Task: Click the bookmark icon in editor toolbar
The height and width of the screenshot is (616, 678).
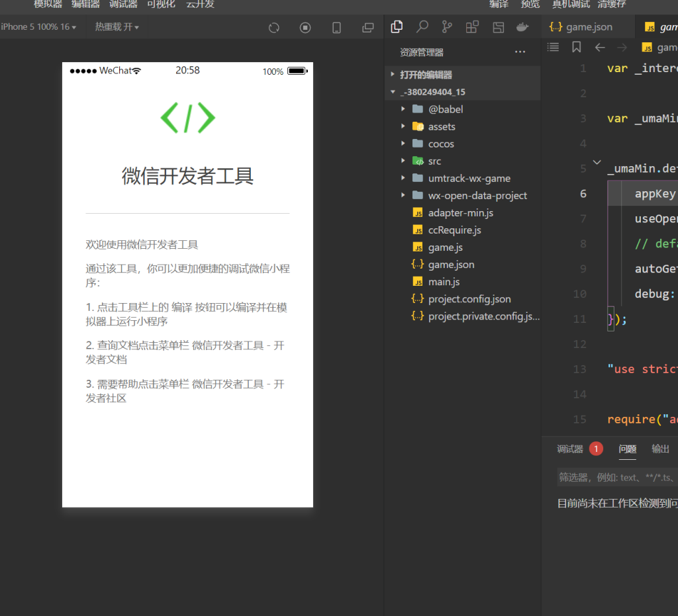Action: tap(577, 47)
